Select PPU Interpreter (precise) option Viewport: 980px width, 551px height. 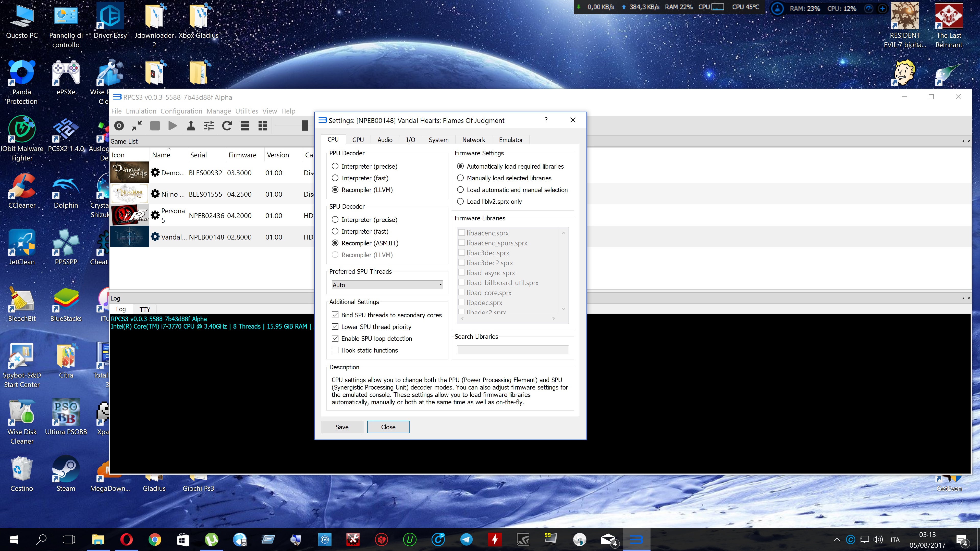tap(364, 166)
